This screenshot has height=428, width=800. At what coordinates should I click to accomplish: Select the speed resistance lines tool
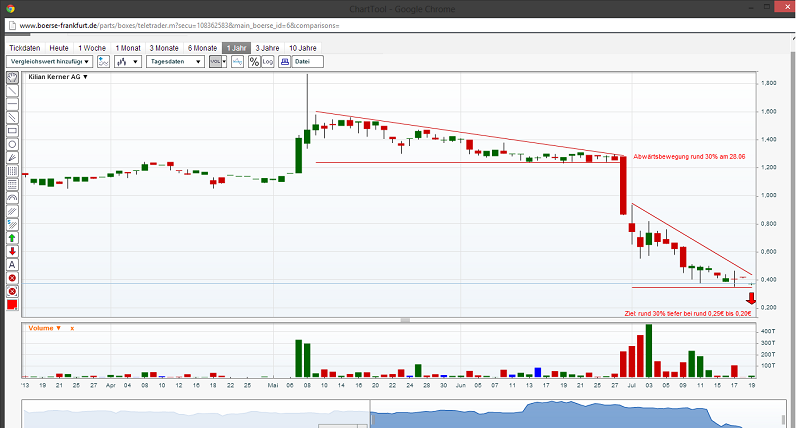[12, 224]
